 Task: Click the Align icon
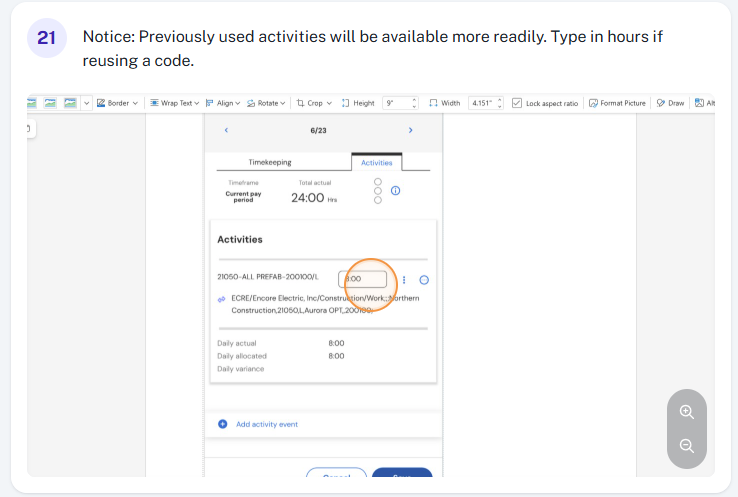coord(210,103)
